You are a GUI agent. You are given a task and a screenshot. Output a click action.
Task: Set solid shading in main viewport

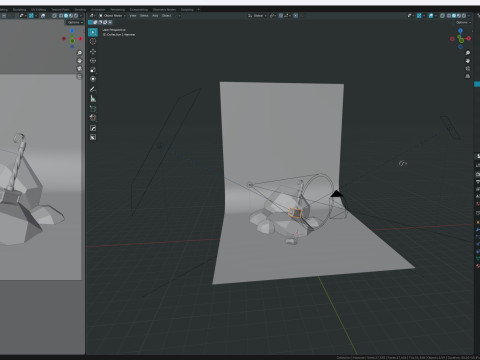pyautogui.click(x=454, y=16)
